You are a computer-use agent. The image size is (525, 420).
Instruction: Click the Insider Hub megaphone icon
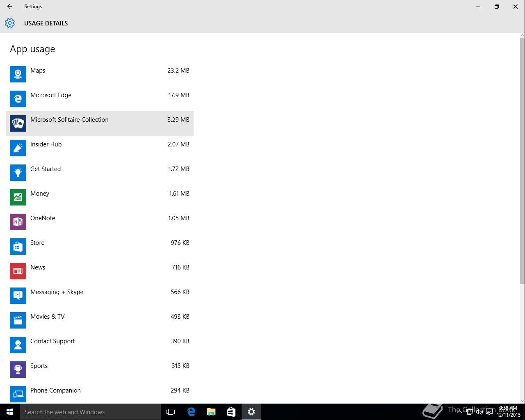(18, 148)
